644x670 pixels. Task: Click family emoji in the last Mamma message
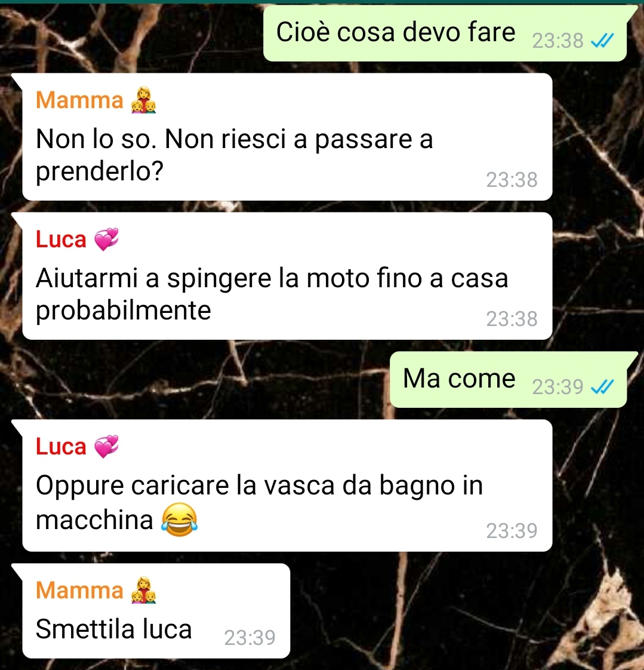143,590
